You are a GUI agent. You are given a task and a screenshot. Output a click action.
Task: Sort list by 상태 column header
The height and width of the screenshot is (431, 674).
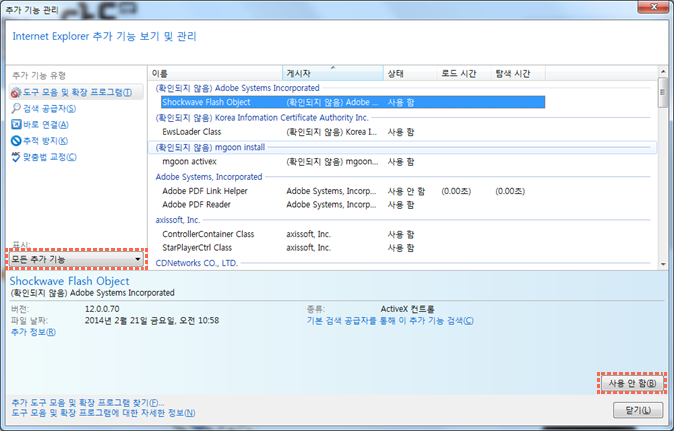(410, 73)
